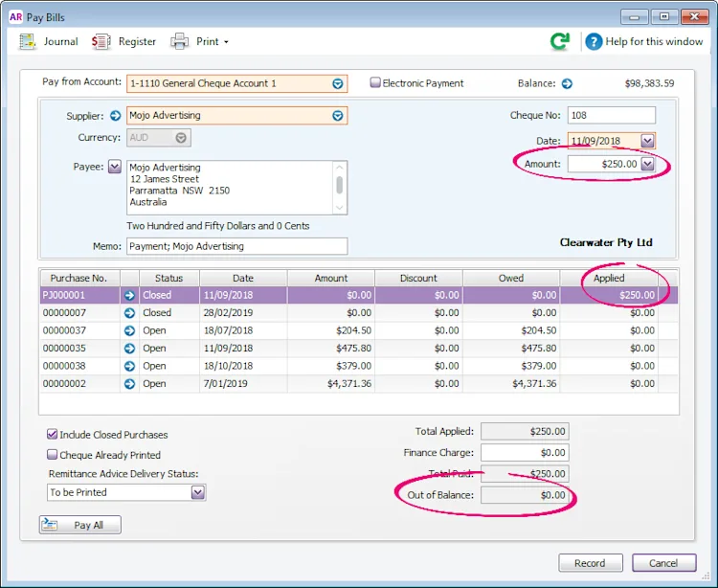Click the Memo text field

[x=237, y=246]
